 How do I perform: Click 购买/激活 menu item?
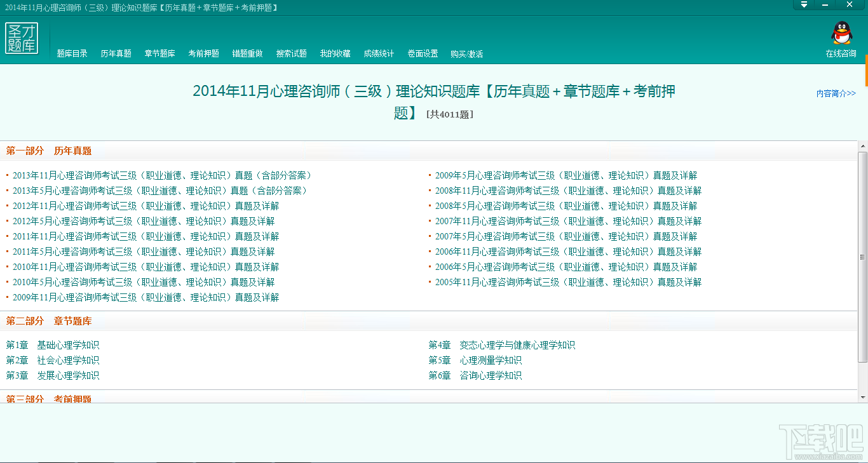coord(467,54)
